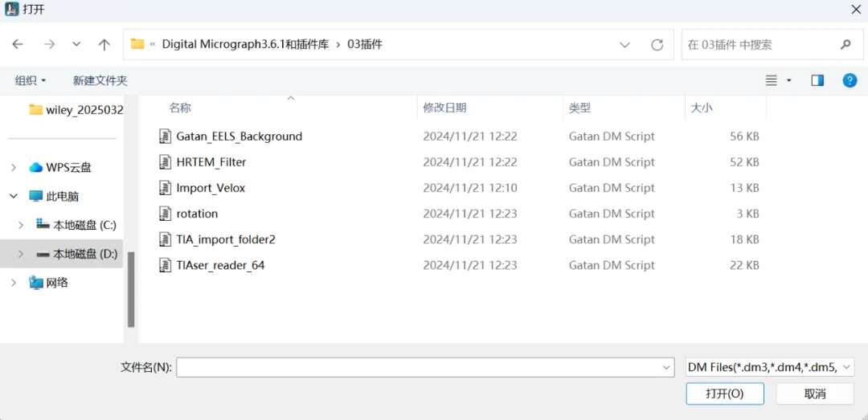Viewport: 868px width, 420px height.
Task: Open the DM Files type filter dropdown
Action: point(770,368)
